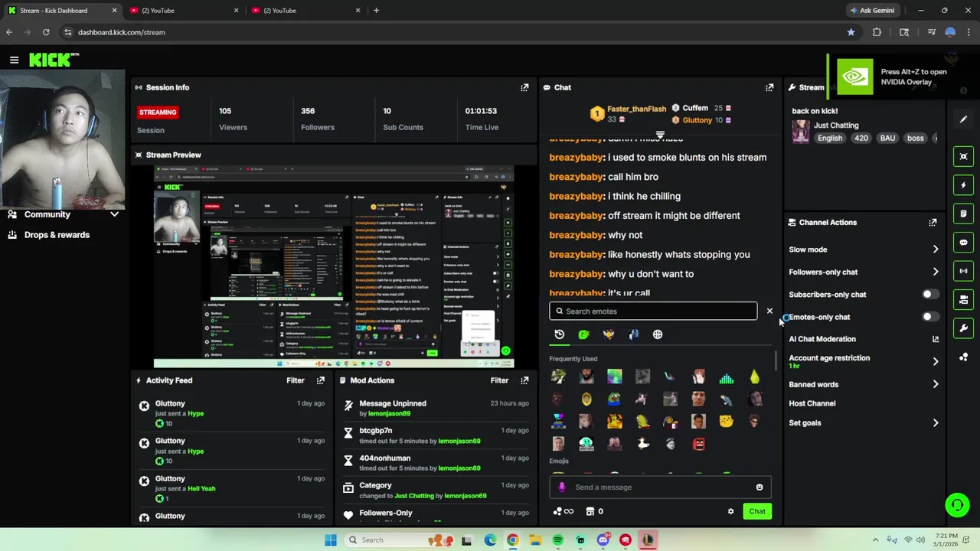Viewport: 980px width, 551px height.
Task: Toggle the lightning Activity Feed sidebar icon
Action: tap(963, 185)
